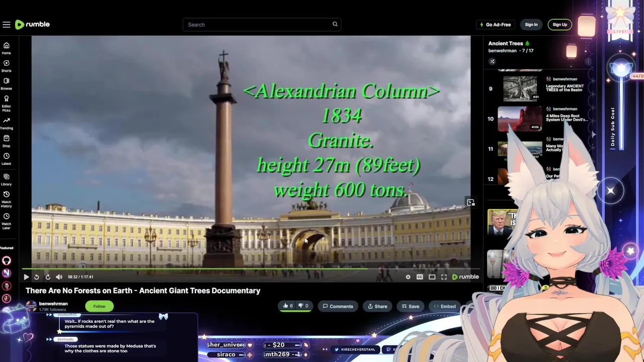644x362 pixels.
Task: Dislike the video with thumbs down
Action: 303,306
